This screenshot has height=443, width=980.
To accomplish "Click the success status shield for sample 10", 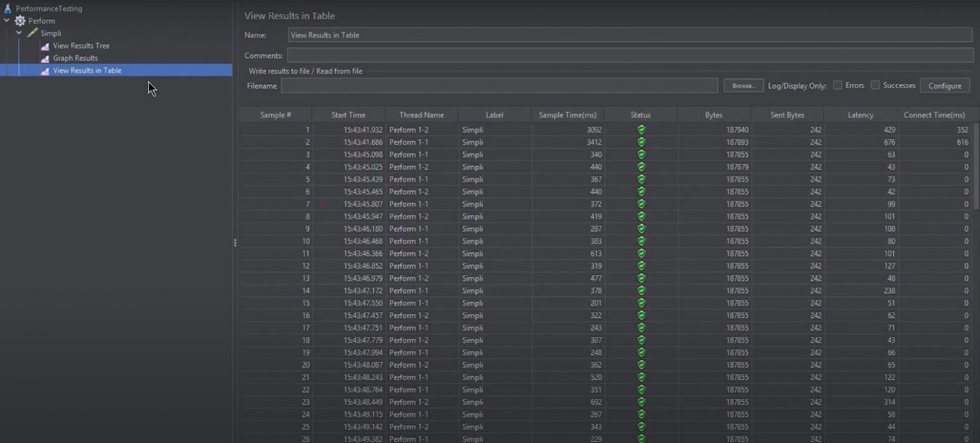I will pyautogui.click(x=640, y=241).
